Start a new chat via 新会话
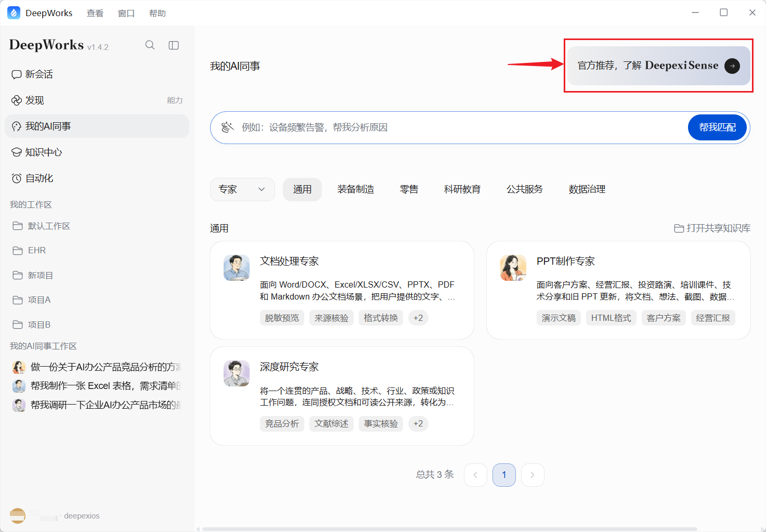The height and width of the screenshot is (532, 766). [x=97, y=74]
